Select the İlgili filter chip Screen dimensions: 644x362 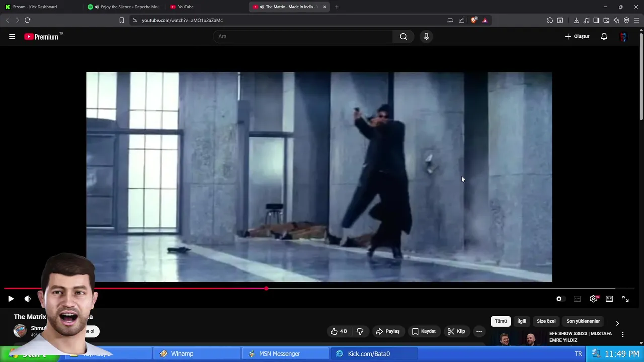pyautogui.click(x=522, y=321)
